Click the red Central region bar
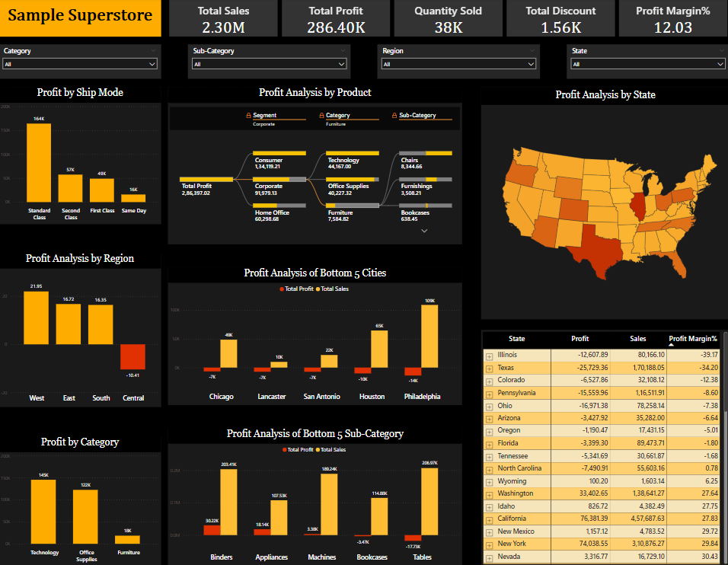Image resolution: width=728 pixels, height=565 pixels. 133,356
